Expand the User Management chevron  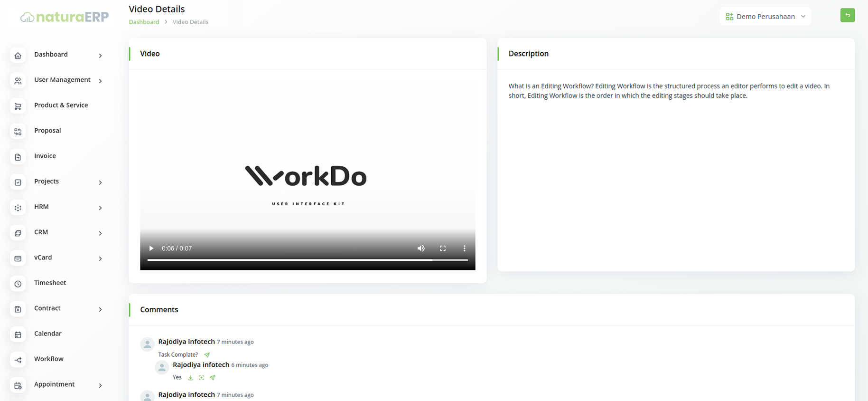100,81
